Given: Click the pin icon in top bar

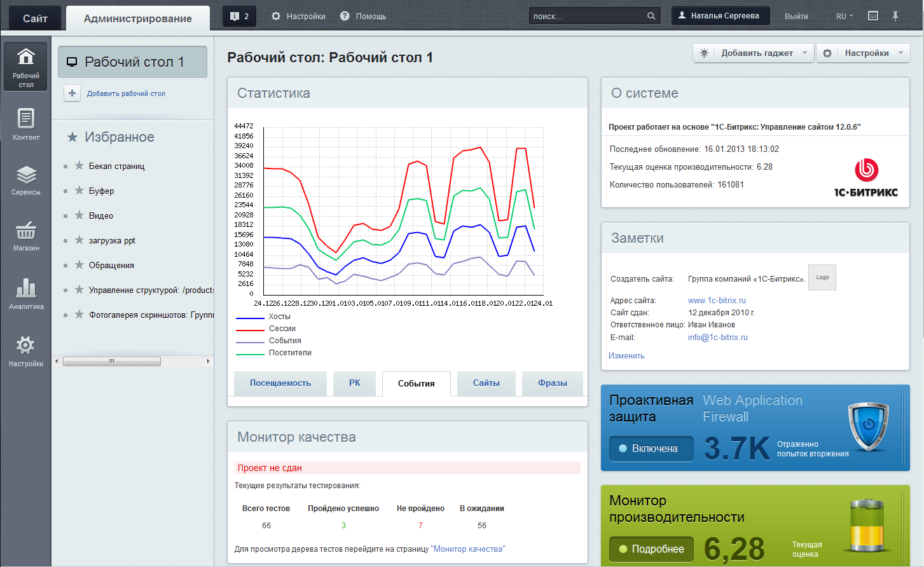Looking at the screenshot, I should [x=895, y=16].
